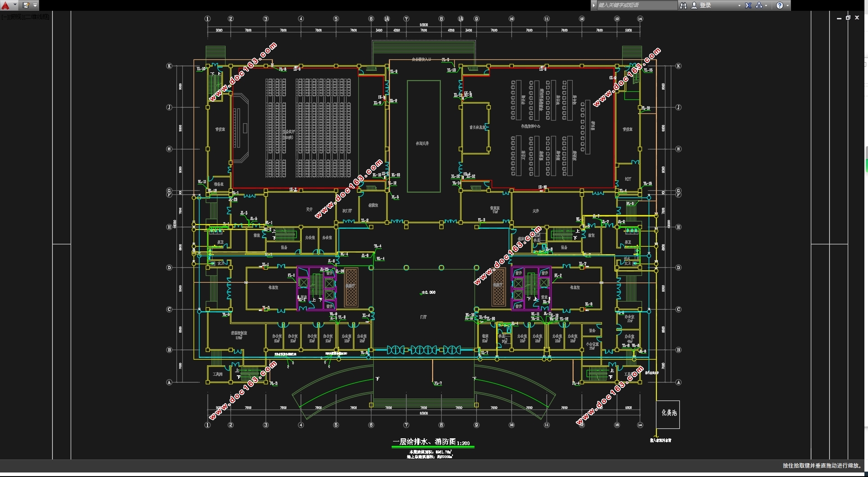Open the AutoCAD application menu logo

5,5
